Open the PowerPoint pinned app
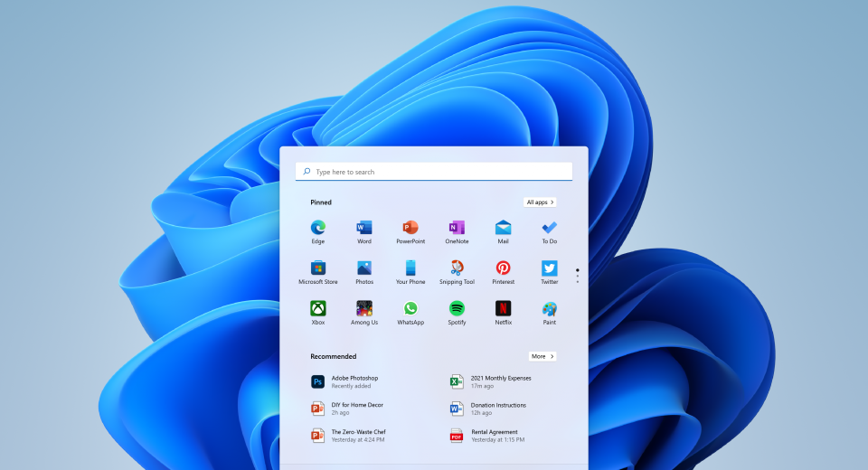This screenshot has height=470, width=868. coord(410,228)
